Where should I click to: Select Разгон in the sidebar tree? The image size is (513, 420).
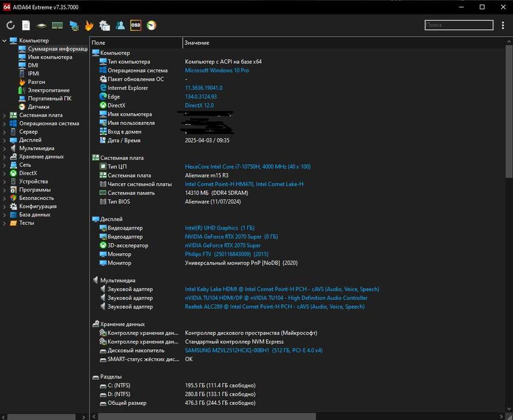[x=36, y=82]
